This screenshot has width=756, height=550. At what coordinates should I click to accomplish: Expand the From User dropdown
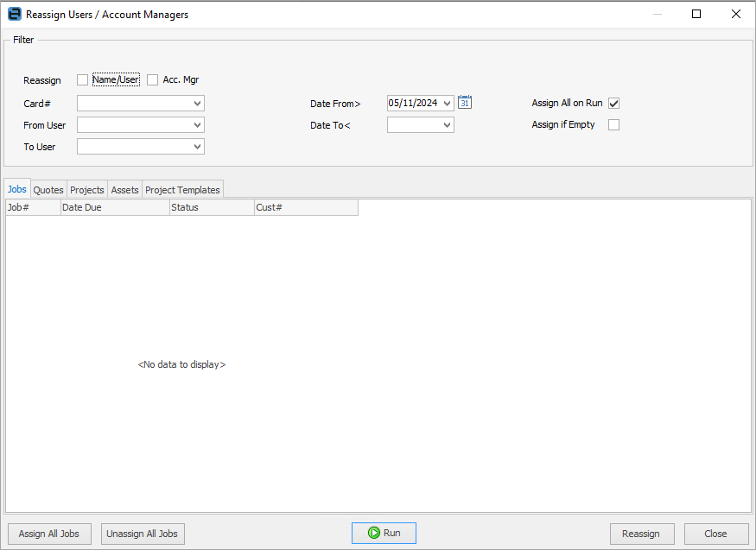pyautogui.click(x=197, y=124)
